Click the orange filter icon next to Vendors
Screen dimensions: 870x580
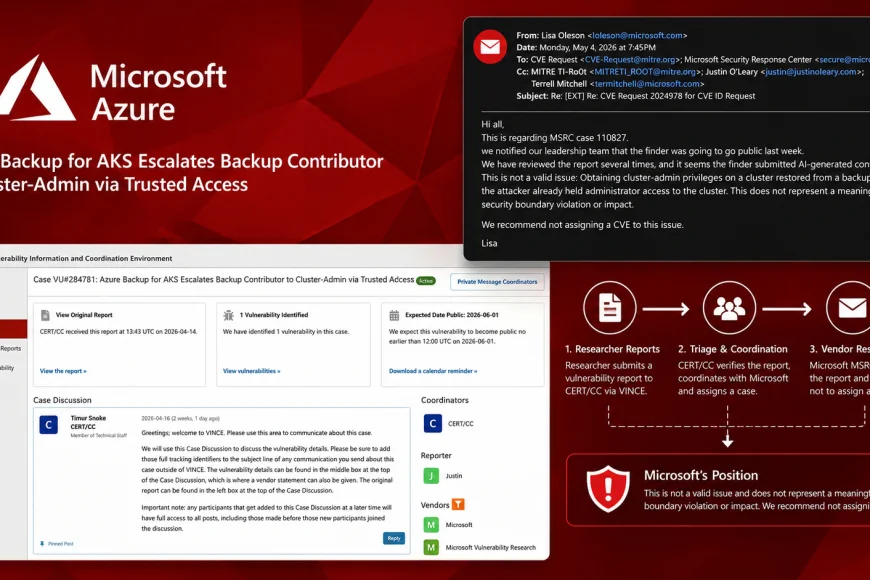click(x=458, y=505)
